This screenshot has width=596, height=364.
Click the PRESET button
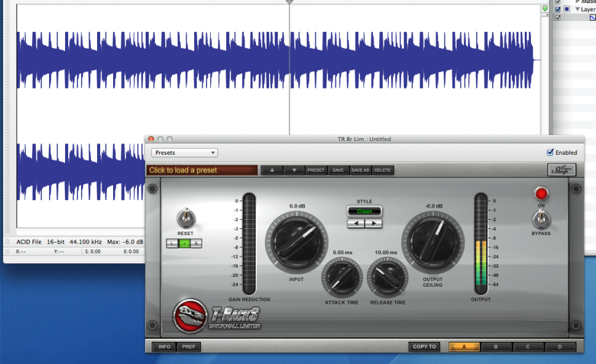point(316,171)
